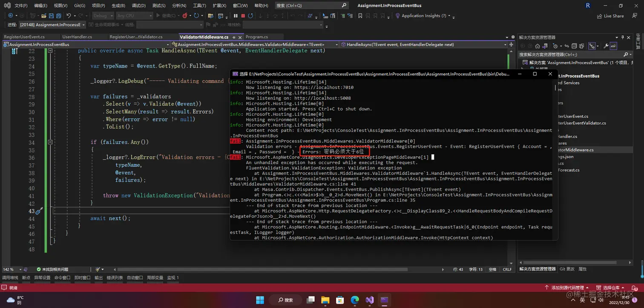Screen dimensions: 644x308
Task: Open the 142 % zoom level dropdown
Action: (12, 269)
